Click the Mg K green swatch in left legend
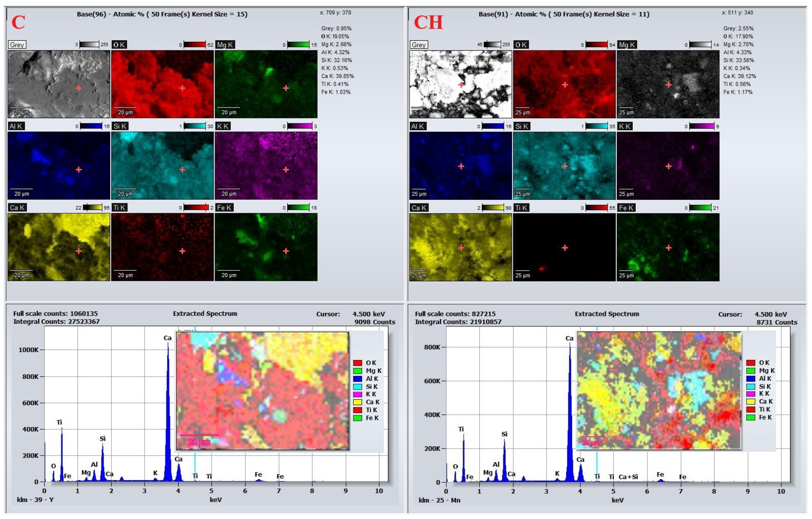 [x=357, y=370]
